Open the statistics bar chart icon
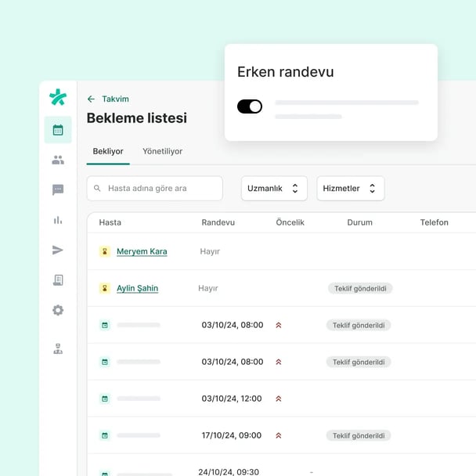 click(58, 220)
